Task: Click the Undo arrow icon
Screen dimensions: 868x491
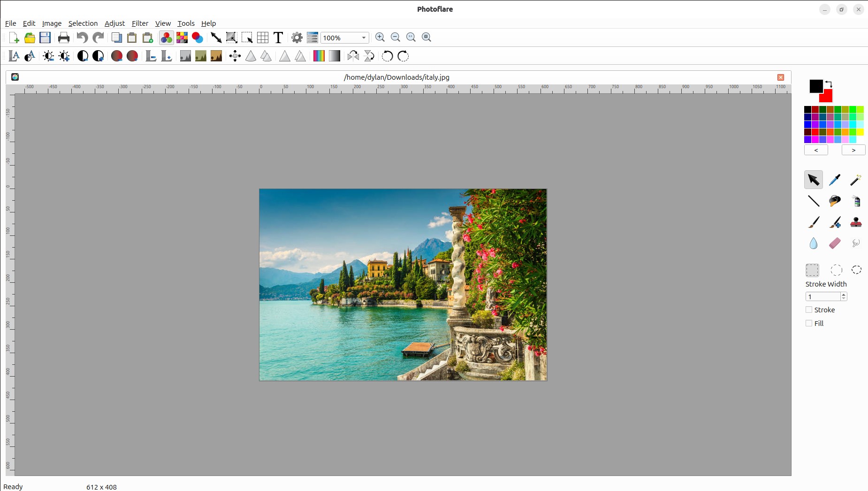Action: point(82,38)
